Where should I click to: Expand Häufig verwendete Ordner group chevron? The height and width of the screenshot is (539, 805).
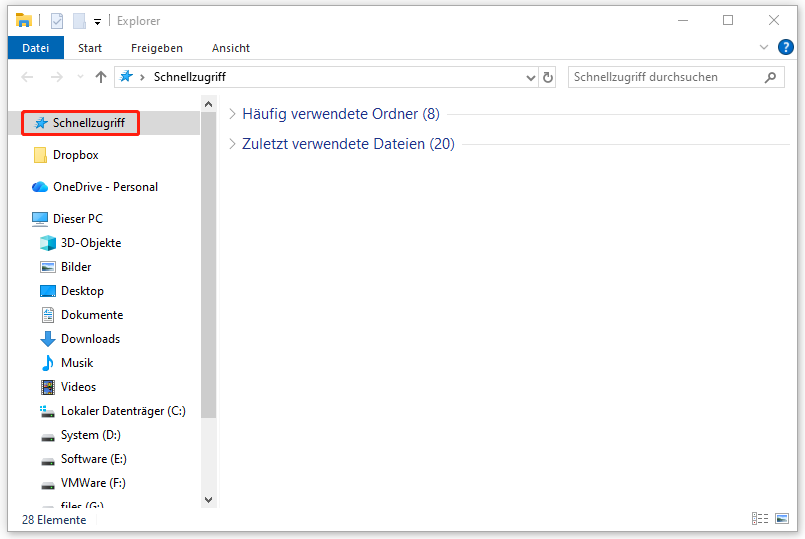click(x=232, y=114)
